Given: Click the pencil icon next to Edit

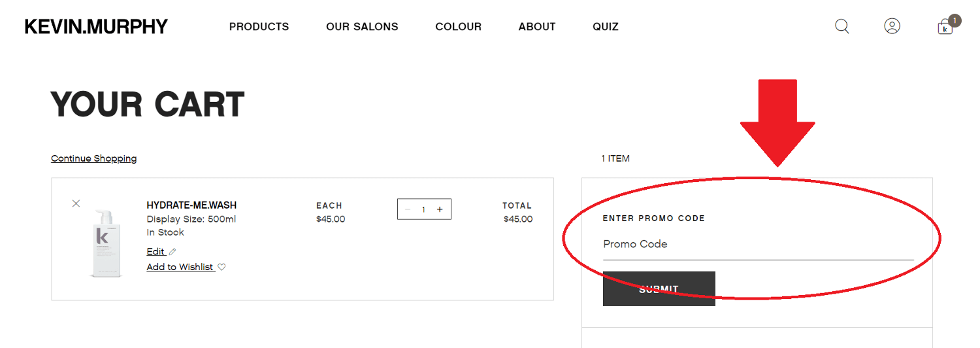Looking at the screenshot, I should [172, 252].
